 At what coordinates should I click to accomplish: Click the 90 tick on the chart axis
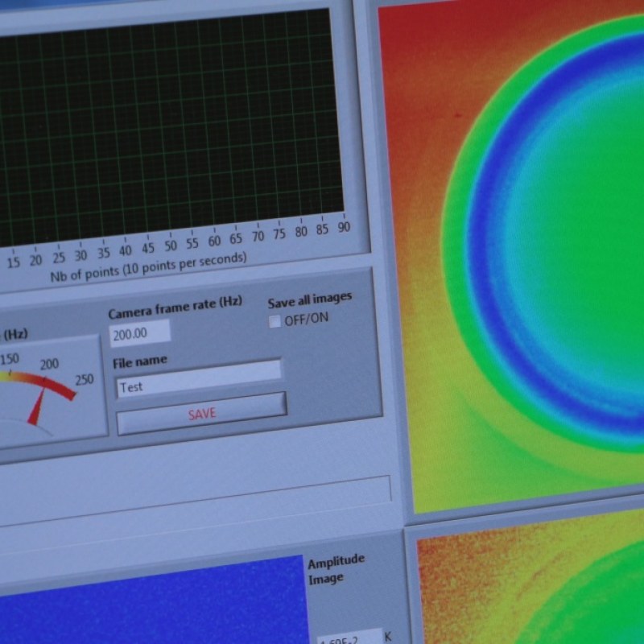[345, 227]
